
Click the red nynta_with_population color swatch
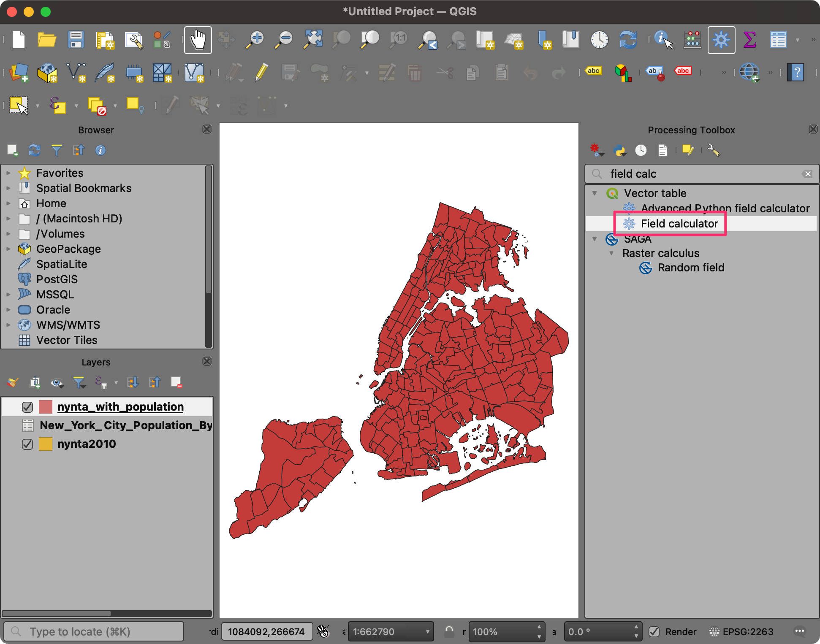pyautogui.click(x=46, y=407)
